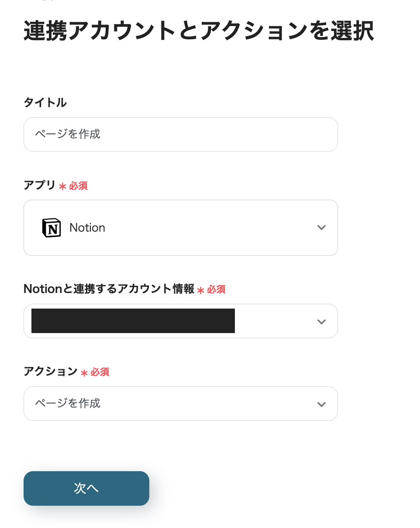Image resolution: width=420 pixels, height=528 pixels.
Task: Click the アプリ field label
Action: 39,185
